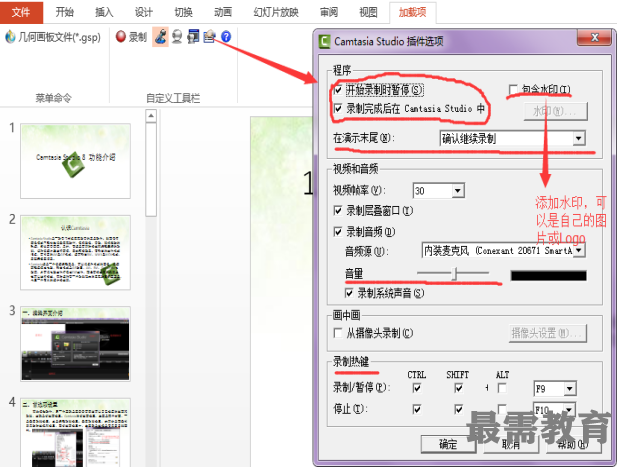The height and width of the screenshot is (467, 618).
Task: Click the 帮助 button in dialog
Action: coord(573,444)
